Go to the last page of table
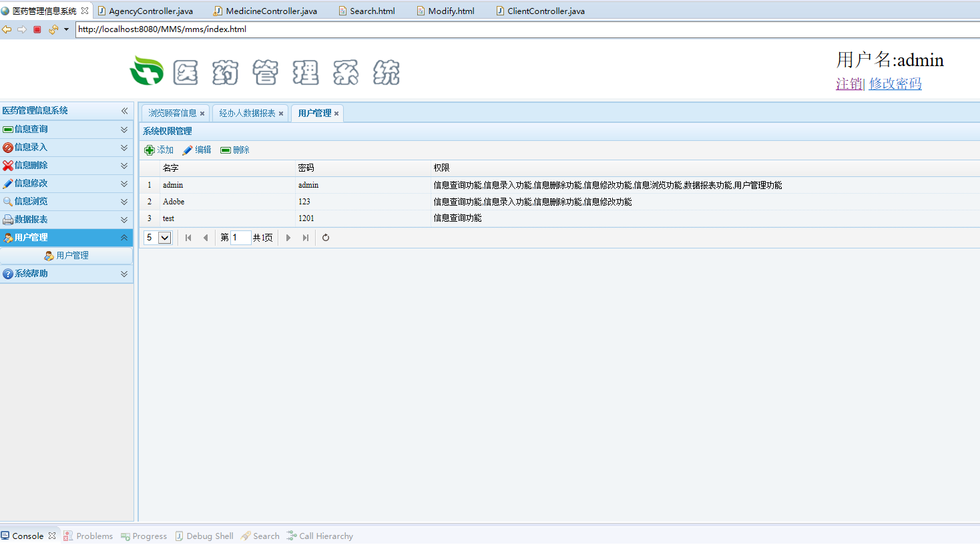Image resolution: width=980 pixels, height=547 pixels. (306, 238)
